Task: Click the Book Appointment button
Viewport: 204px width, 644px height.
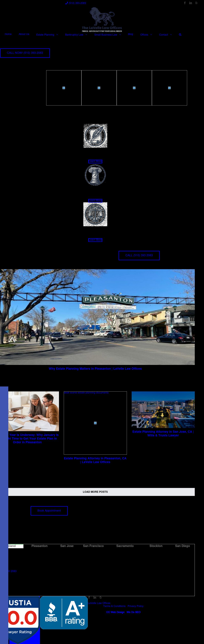Action: tap(49, 511)
